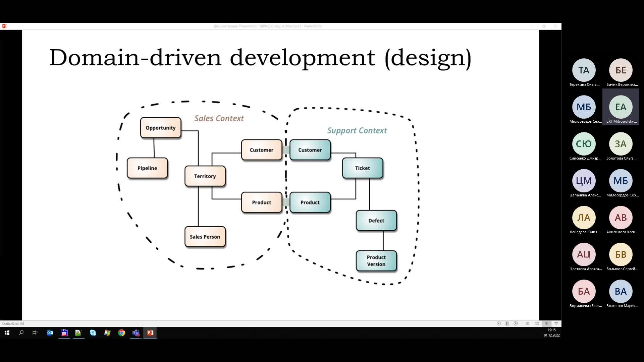Click the Sales Context Product box

pos(262,202)
